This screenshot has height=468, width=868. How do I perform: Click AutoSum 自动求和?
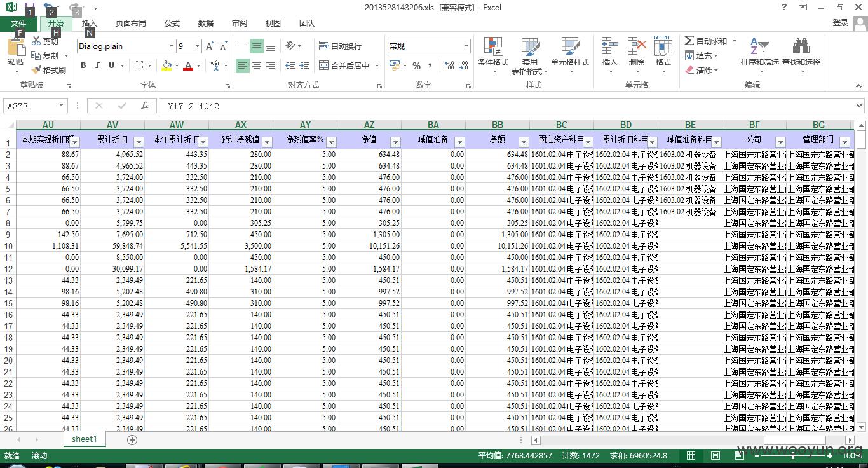tap(706, 41)
